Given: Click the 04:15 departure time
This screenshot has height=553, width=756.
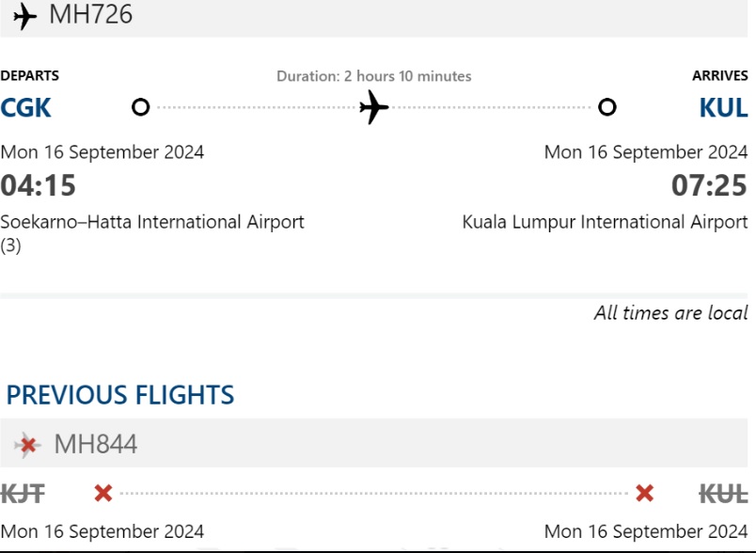Looking at the screenshot, I should [x=39, y=185].
